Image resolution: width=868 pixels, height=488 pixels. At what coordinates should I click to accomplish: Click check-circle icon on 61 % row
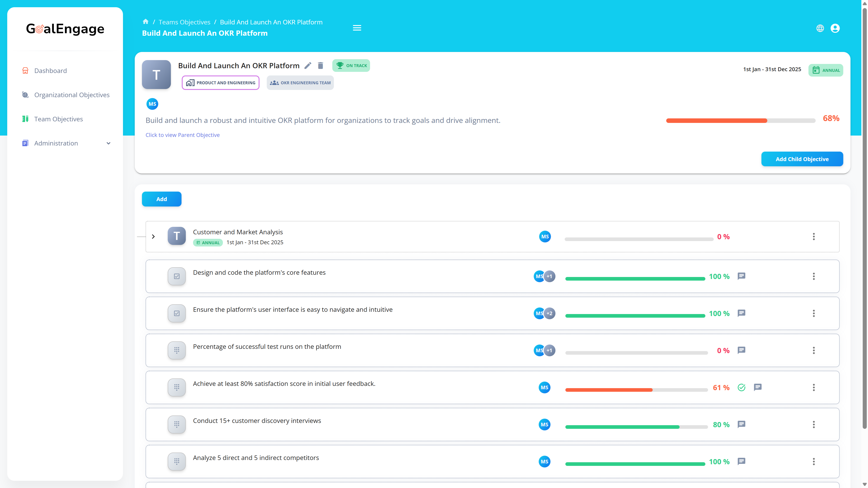click(741, 387)
